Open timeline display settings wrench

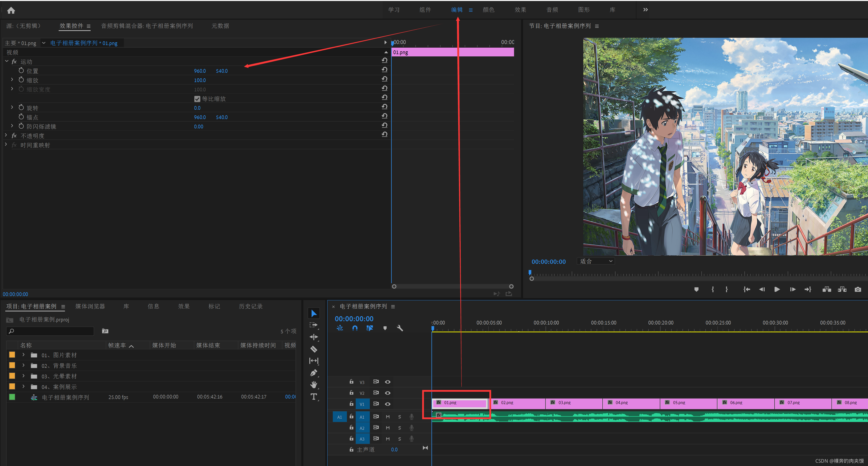(x=400, y=328)
